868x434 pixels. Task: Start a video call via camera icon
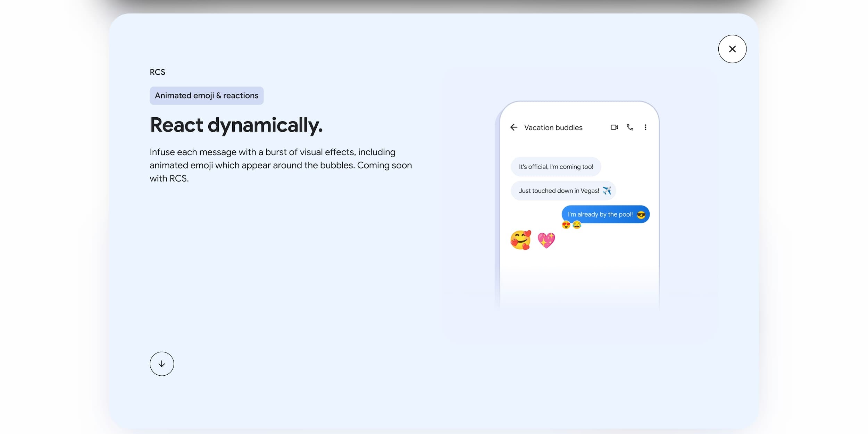point(614,127)
